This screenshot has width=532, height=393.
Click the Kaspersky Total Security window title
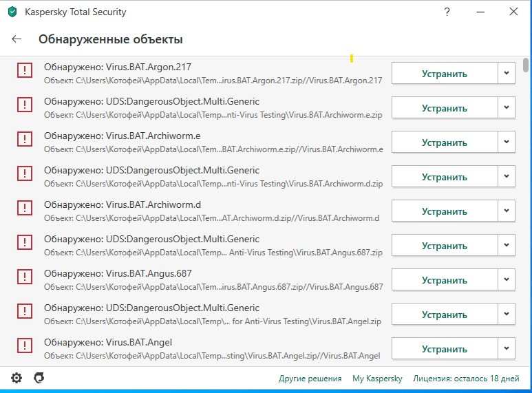pos(75,12)
